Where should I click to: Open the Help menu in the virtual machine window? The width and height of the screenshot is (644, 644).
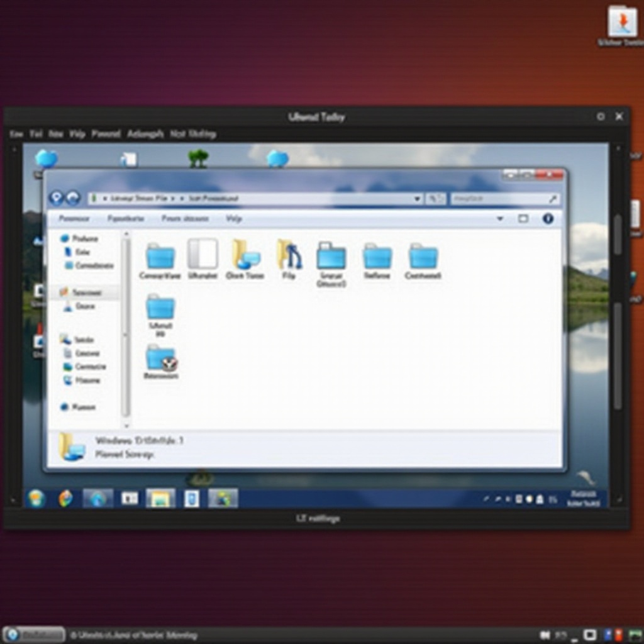coord(77,134)
